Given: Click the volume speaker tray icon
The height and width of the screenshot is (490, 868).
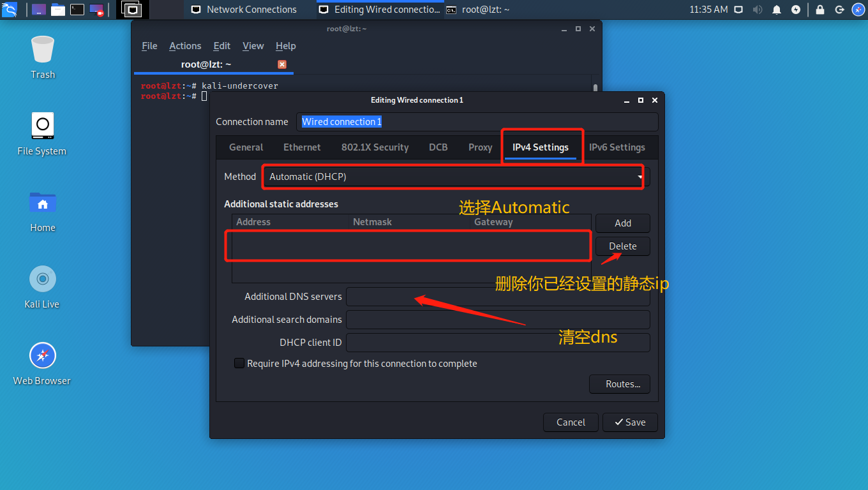Looking at the screenshot, I should pos(758,10).
